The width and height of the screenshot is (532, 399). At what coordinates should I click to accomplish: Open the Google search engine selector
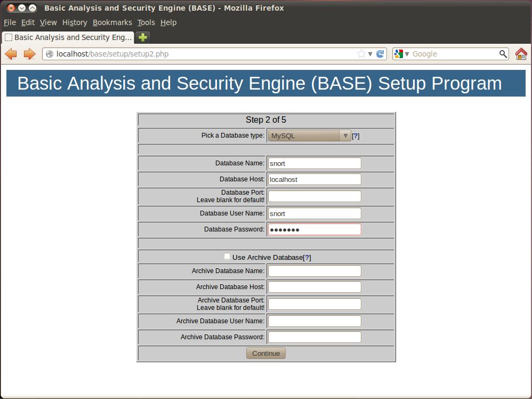tap(401, 54)
